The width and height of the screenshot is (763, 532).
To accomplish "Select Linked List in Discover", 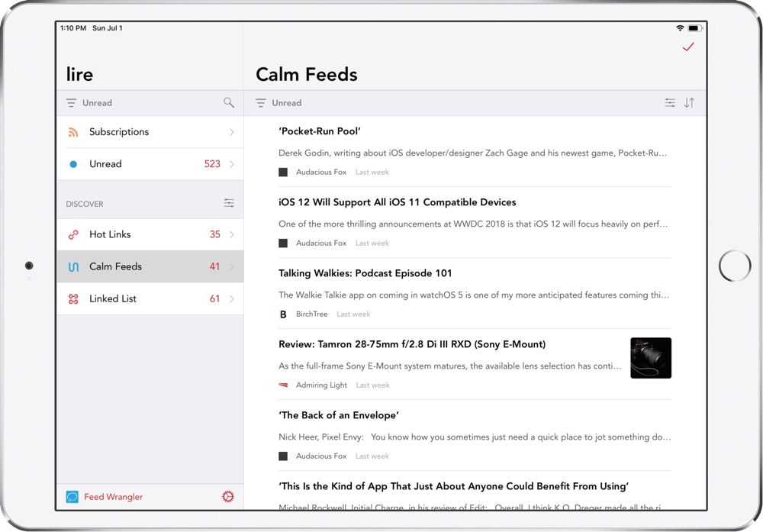I will coord(150,299).
